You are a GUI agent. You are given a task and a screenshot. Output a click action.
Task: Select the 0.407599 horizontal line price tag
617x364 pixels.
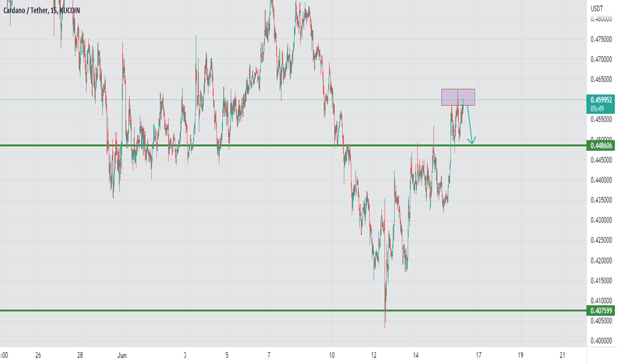[x=601, y=311]
